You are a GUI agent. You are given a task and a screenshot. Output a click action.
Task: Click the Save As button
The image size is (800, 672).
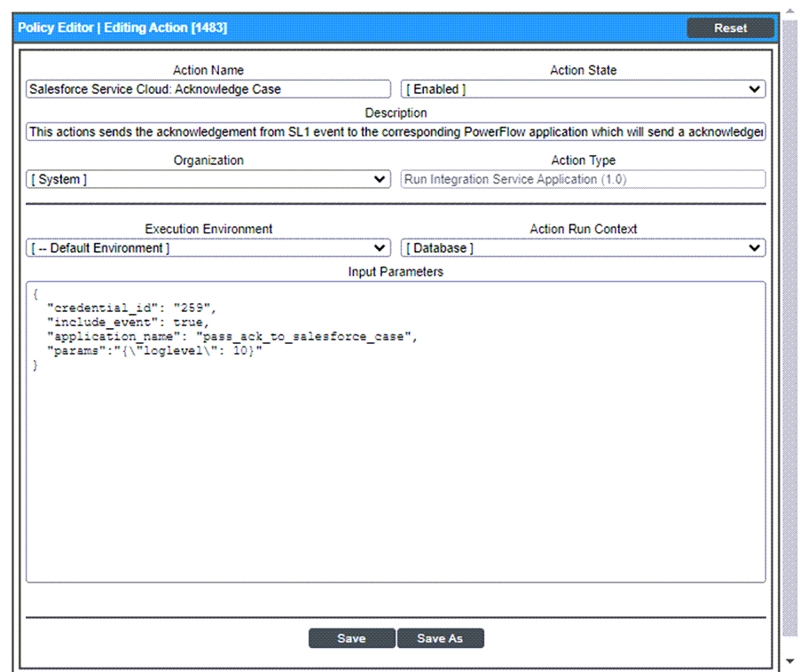(x=440, y=638)
